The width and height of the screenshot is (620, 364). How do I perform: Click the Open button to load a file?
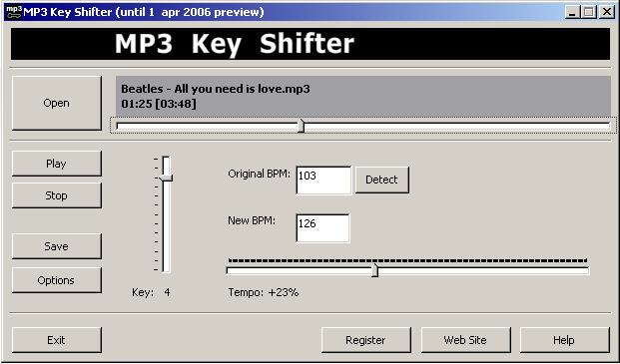coord(57,103)
